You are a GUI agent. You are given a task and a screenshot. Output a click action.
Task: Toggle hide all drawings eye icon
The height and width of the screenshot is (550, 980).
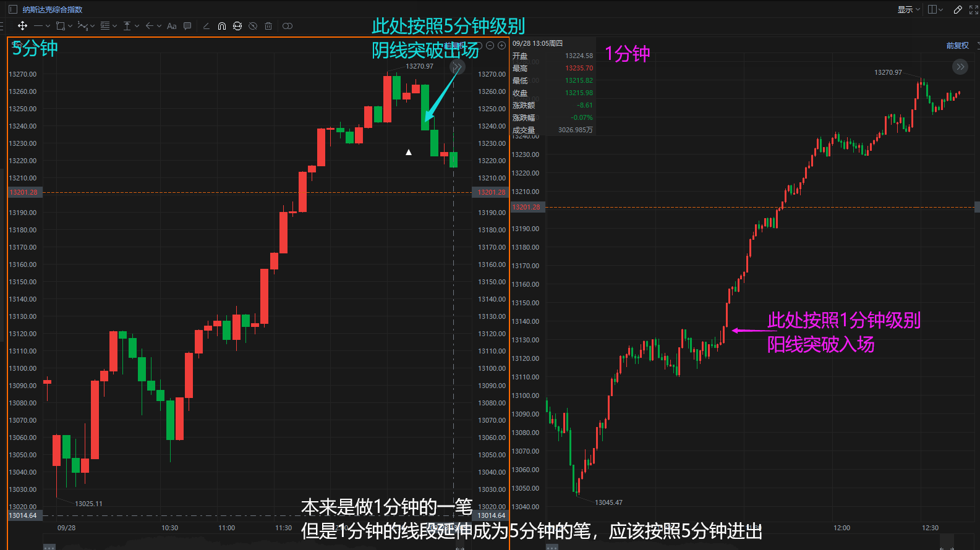click(253, 26)
